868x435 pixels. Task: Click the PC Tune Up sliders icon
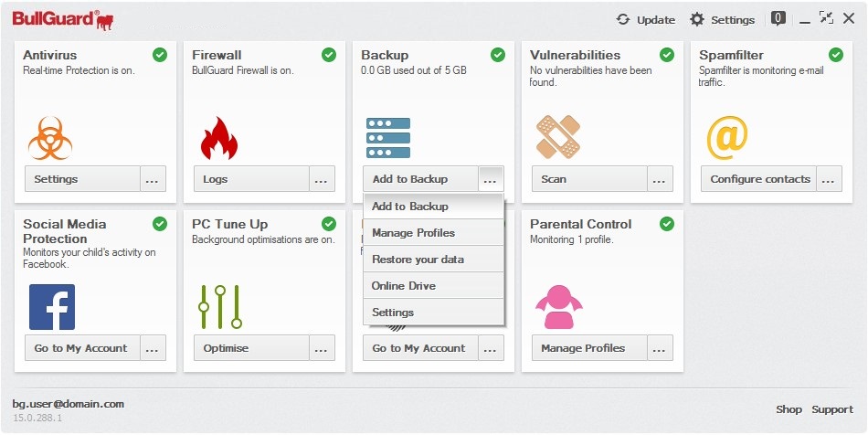tap(220, 307)
